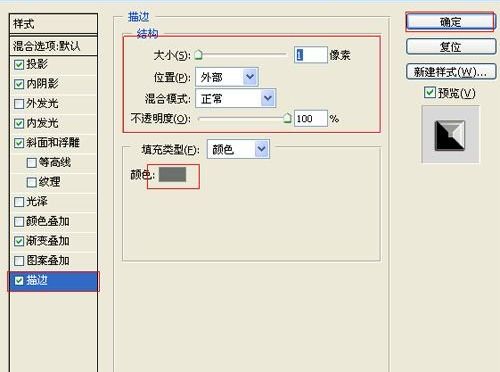The width and height of the screenshot is (500, 372).
Task: Select the 斜面和浮雕 style row label
Action: [x=53, y=143]
